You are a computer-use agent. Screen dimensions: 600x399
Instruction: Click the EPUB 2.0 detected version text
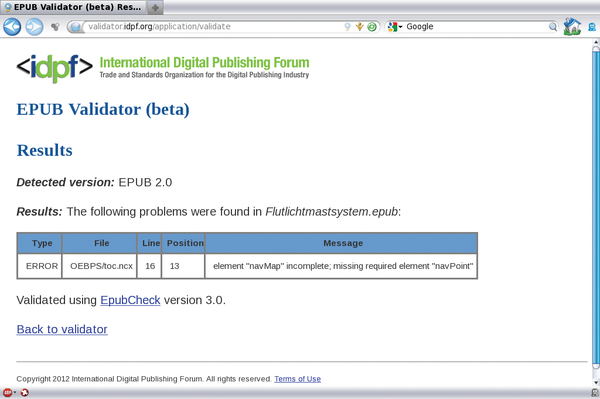pos(145,182)
